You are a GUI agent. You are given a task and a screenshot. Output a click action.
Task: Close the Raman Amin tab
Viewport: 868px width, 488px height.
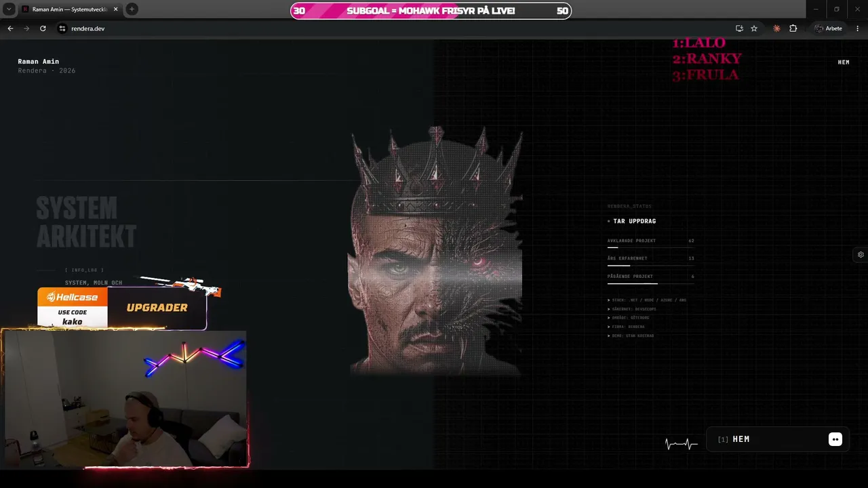(x=115, y=9)
